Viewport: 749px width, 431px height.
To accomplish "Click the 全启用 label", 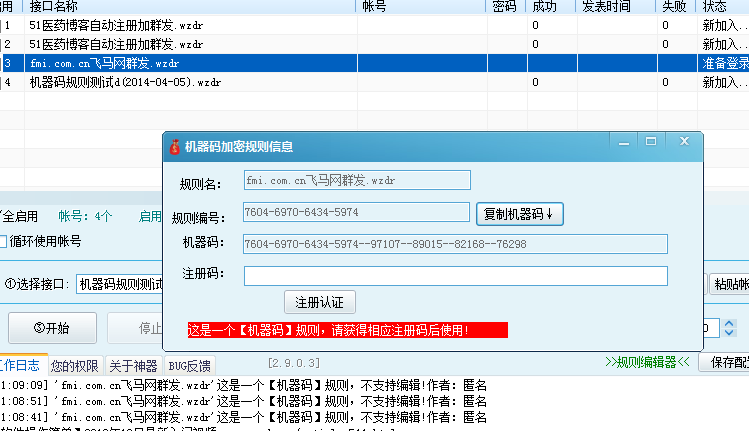I will tap(19, 216).
